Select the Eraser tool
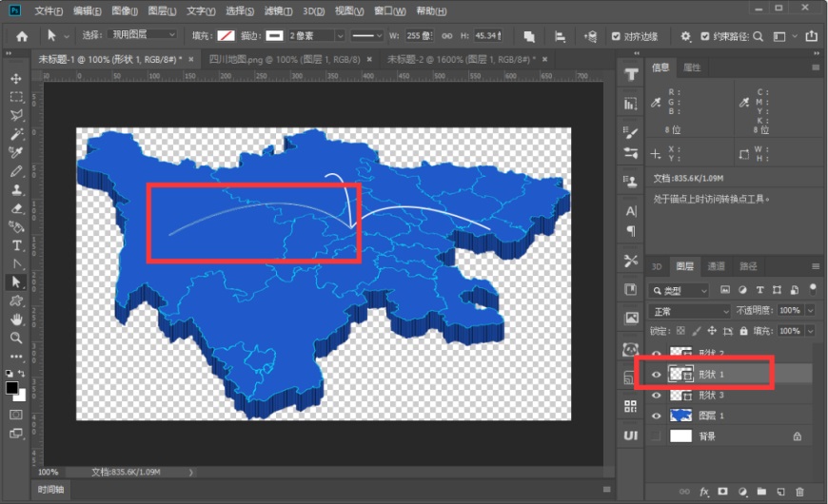This screenshot has width=828, height=504. [x=16, y=208]
